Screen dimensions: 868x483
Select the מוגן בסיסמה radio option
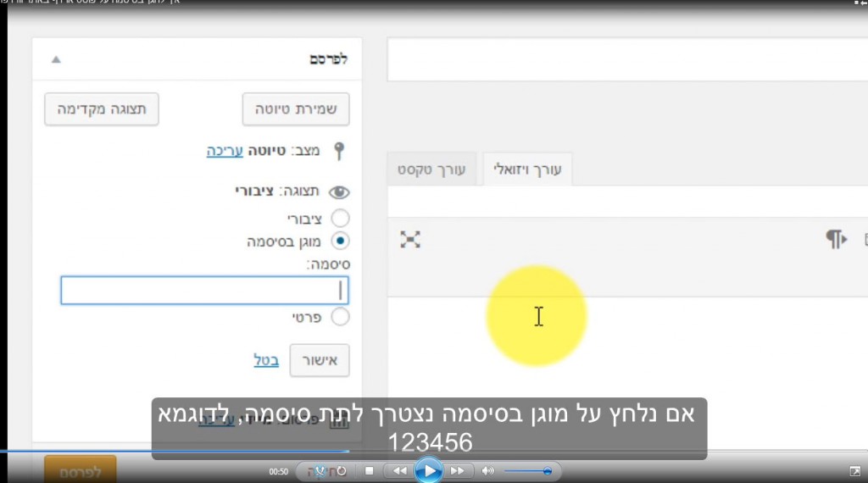340,241
